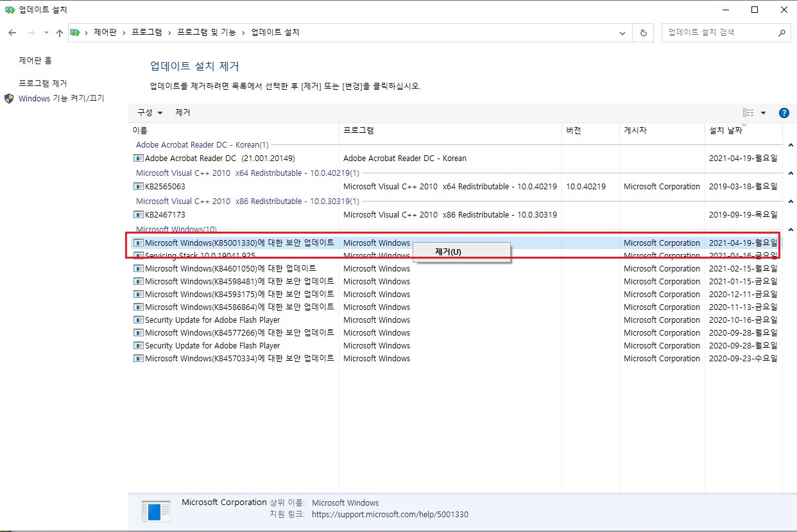Click 제거 toolbar button
This screenshot has width=797, height=532.
[x=183, y=112]
